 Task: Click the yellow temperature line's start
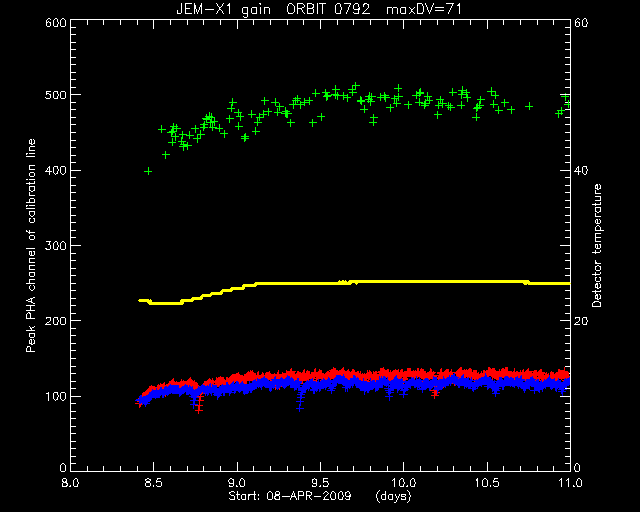tap(140, 301)
